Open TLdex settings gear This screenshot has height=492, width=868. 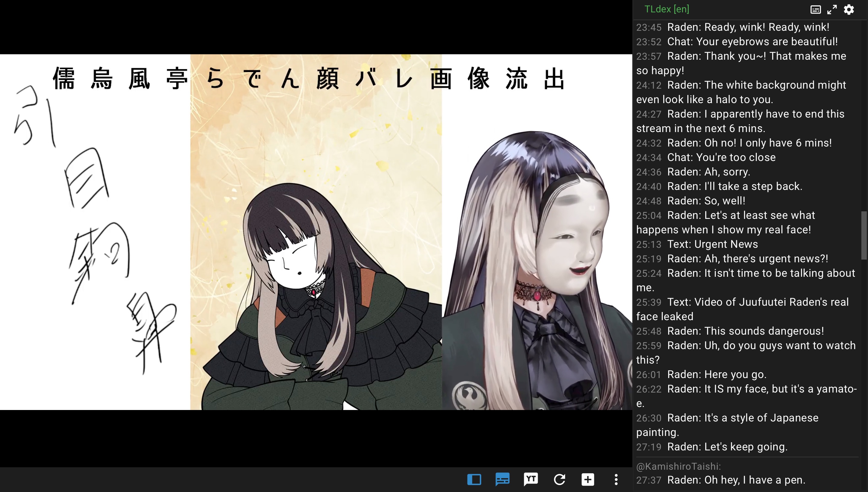[x=849, y=9]
